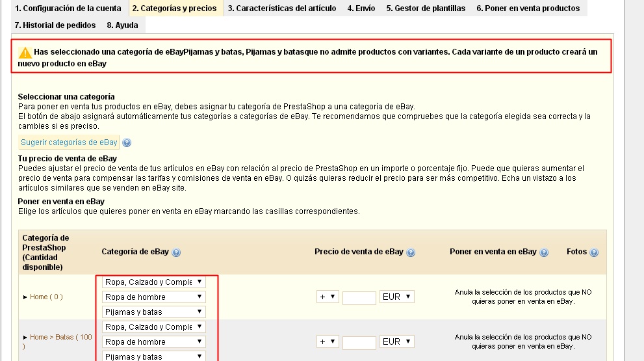Focus the price input field in Batas row
Image resolution: width=644 pixels, height=361 pixels.
coord(359,343)
